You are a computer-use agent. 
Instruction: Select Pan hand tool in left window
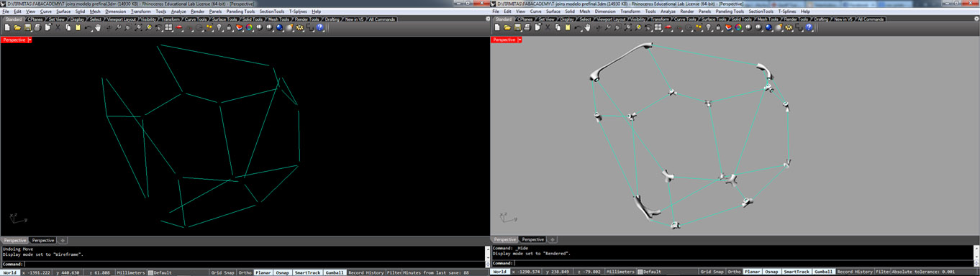click(98, 27)
